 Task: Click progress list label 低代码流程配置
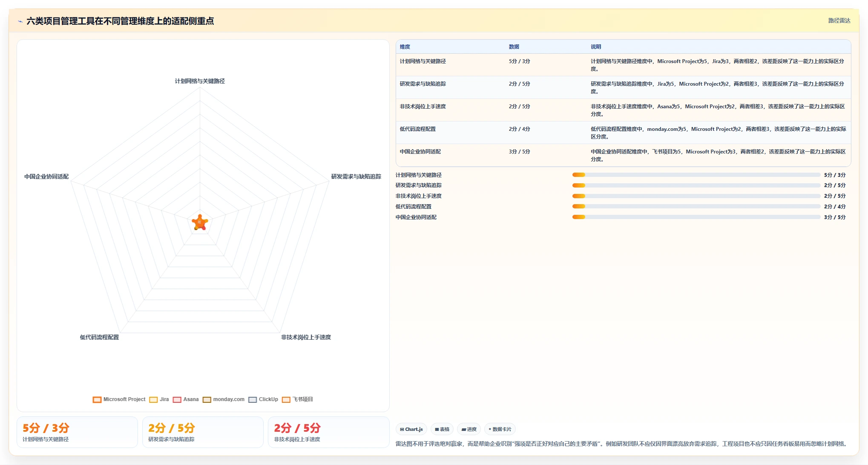pos(414,207)
